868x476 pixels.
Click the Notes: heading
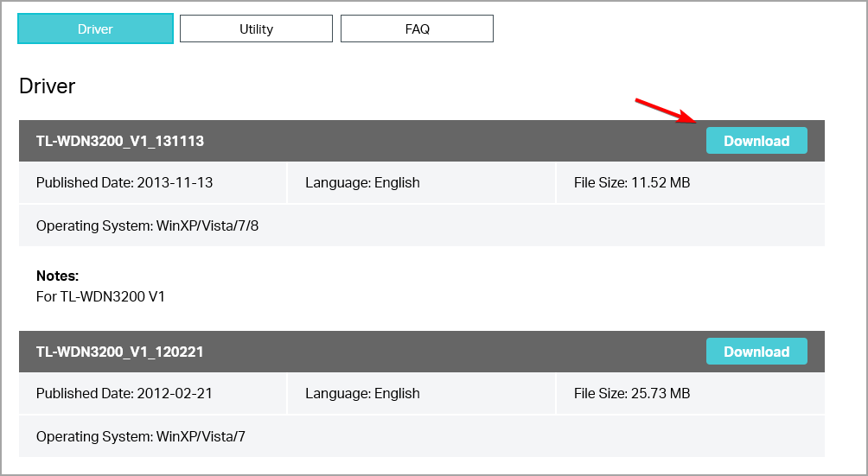click(x=58, y=276)
